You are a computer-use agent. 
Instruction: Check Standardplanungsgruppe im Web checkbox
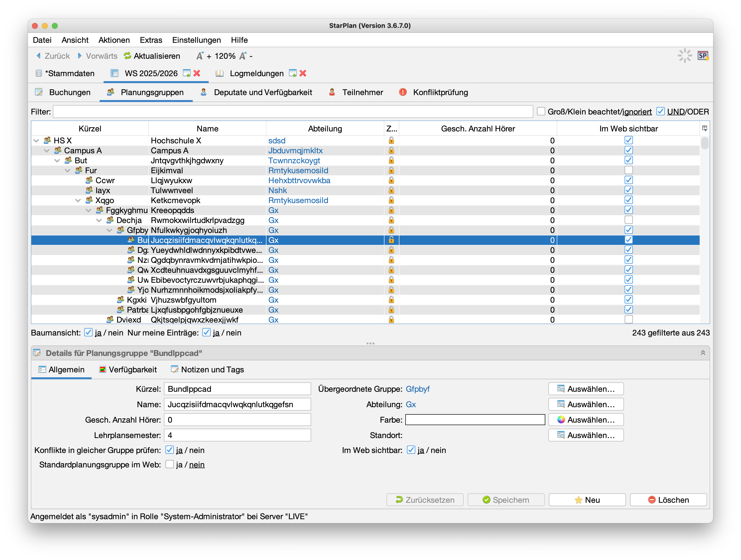170,464
